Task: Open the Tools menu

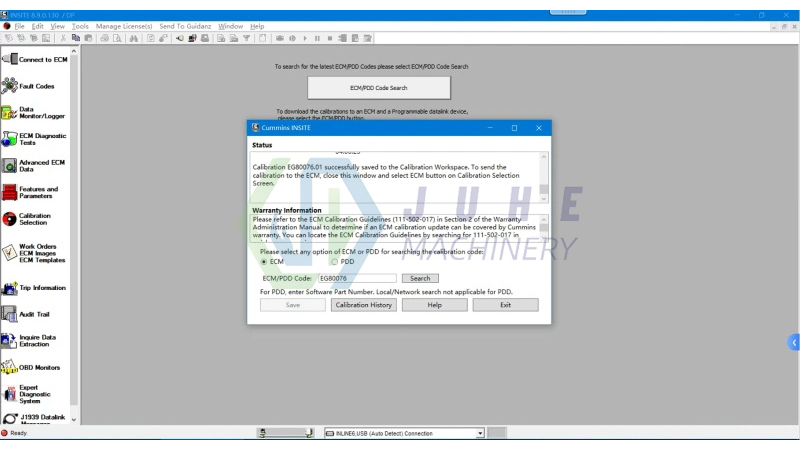Action: click(80, 26)
